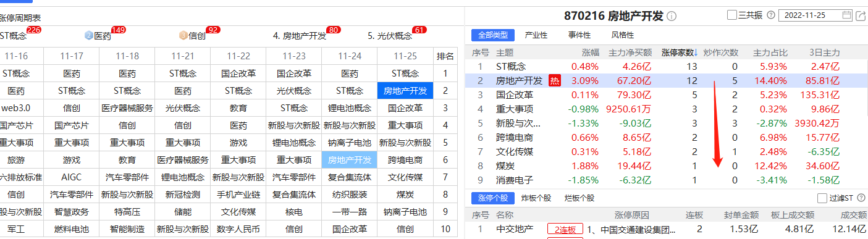Sort stocks by 板上成交额 column header
Screen dimensions: 868x239
tap(793, 215)
